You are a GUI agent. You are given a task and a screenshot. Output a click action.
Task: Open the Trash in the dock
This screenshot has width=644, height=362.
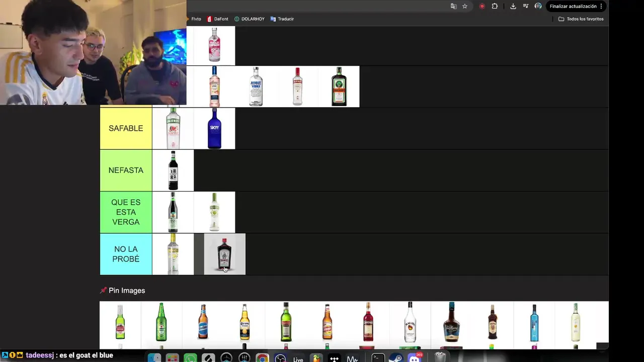[x=440, y=358]
